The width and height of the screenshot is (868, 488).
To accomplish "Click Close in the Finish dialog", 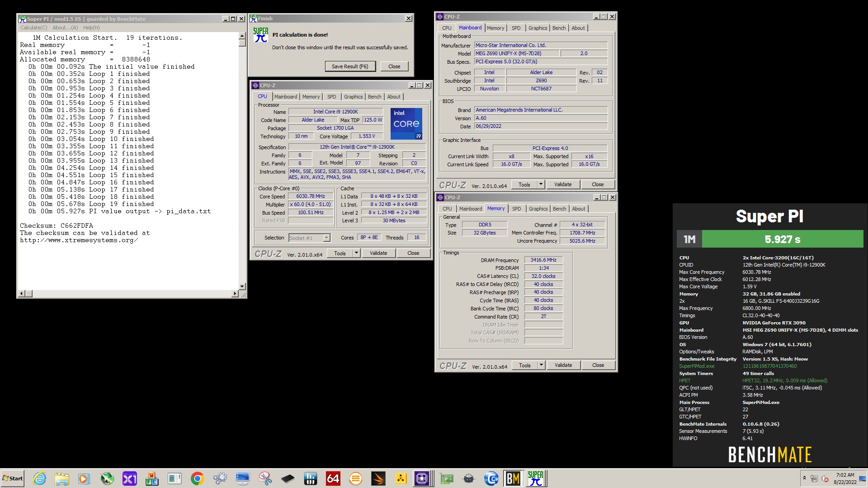I will click(x=394, y=66).
